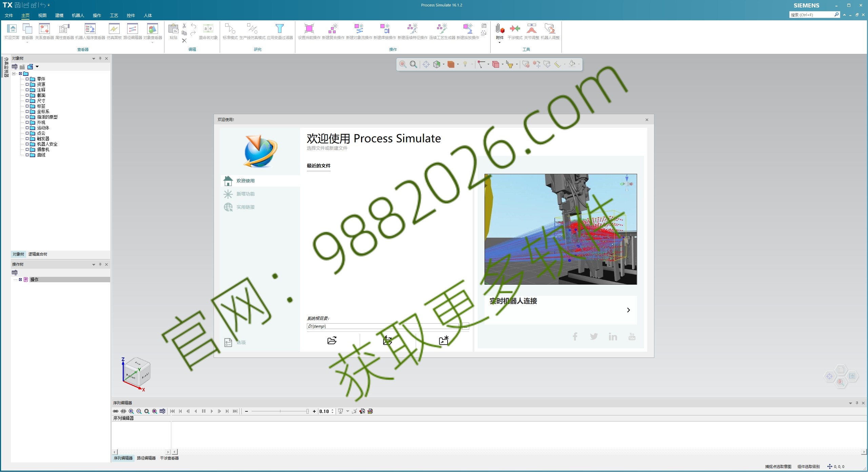This screenshot has width=868, height=472.
Task: Switch to the 逻辑集合树 tab
Action: tap(38, 254)
